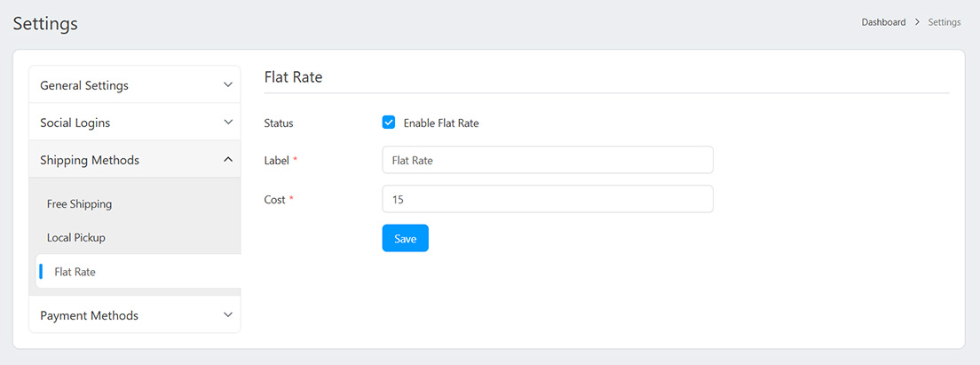The height and width of the screenshot is (365, 980).
Task: Collapse Shipping Methods using its up chevron
Action: tap(228, 160)
